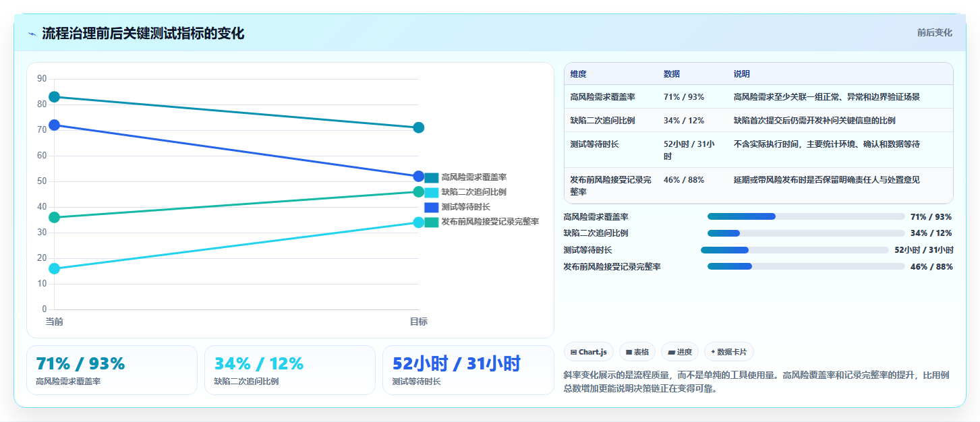Viewport: 980px width, 422px height.
Task: Toggle the 测试等待时长 legend swatch
Action: (x=432, y=207)
